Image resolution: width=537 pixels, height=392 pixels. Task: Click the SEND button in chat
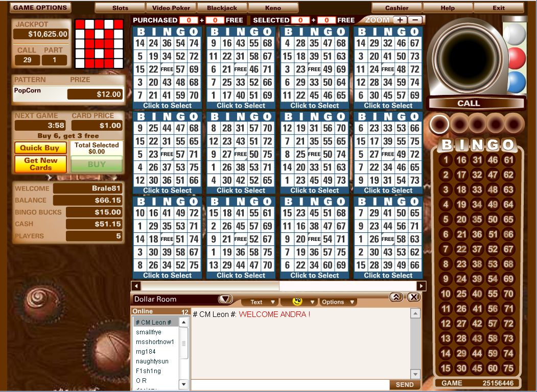(x=404, y=384)
